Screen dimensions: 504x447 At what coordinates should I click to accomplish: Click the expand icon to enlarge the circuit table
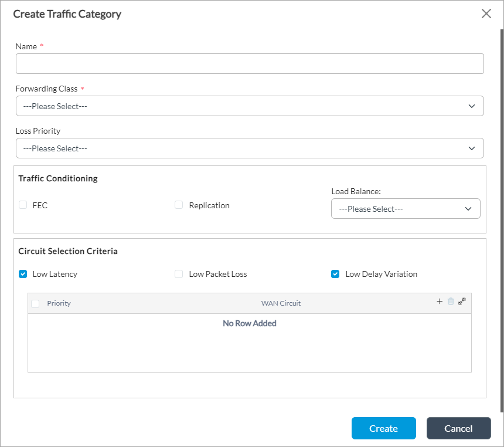[462, 301]
